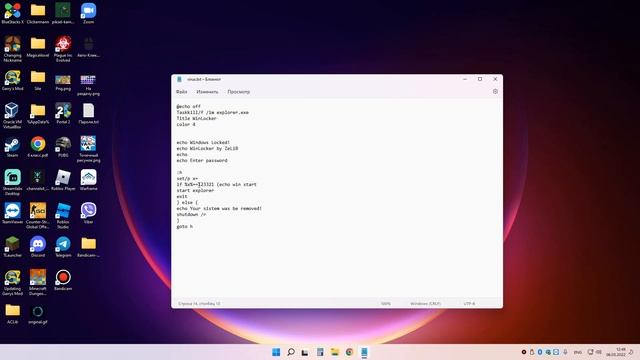The height and width of the screenshot is (360, 640).
Task: Click the line 'echo Windows Locked!'
Action: click(x=203, y=142)
